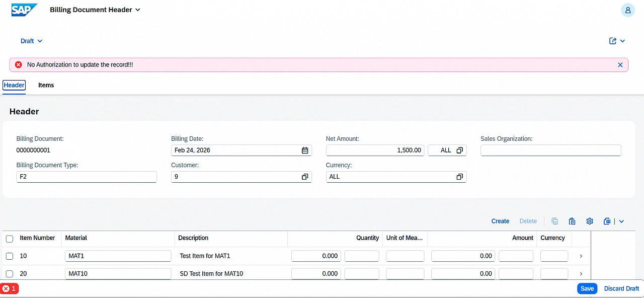Click the Copy icon in the items toolbar
This screenshot has width=644, height=298.
pos(554,221)
